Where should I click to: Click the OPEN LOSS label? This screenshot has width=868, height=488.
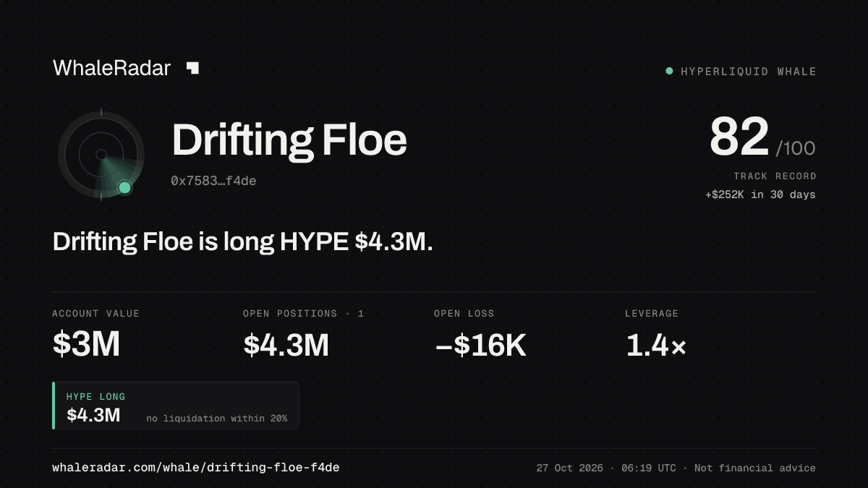click(x=464, y=314)
